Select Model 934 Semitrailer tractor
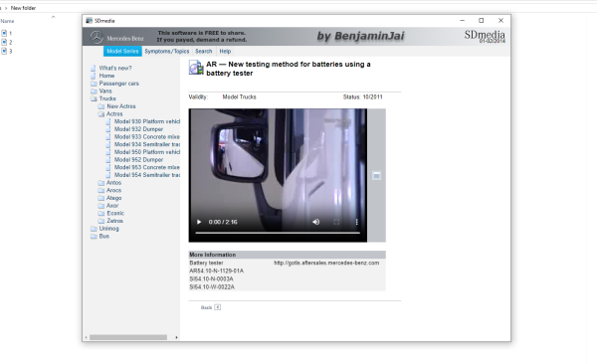Screen dimensions: 597x364 pos(147,144)
